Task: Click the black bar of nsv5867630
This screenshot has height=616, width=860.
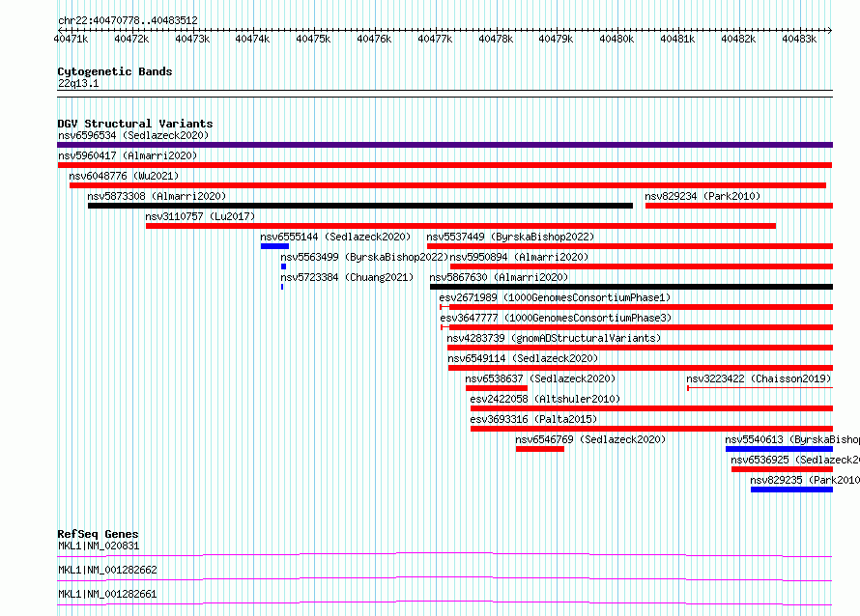Action: pyautogui.click(x=631, y=287)
